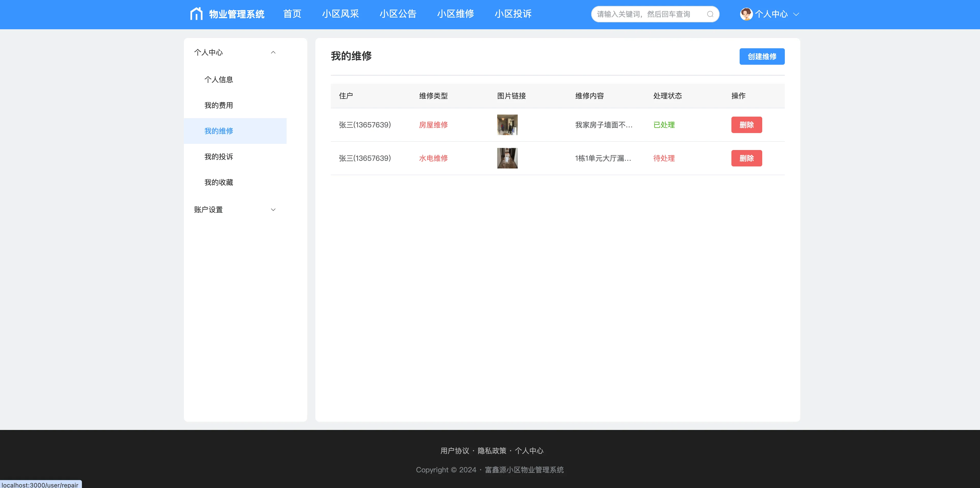Image resolution: width=980 pixels, height=488 pixels.
Task: Focus the keyword search input field
Action: coord(649,14)
